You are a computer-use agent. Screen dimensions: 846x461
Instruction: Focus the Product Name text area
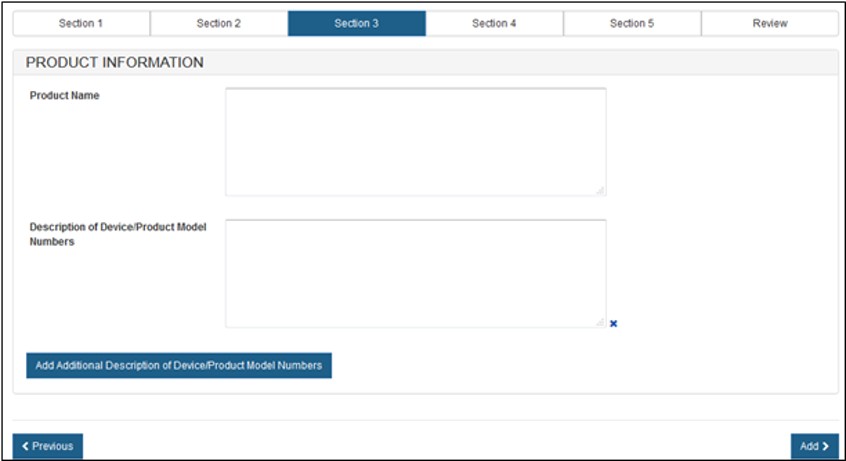(415, 141)
